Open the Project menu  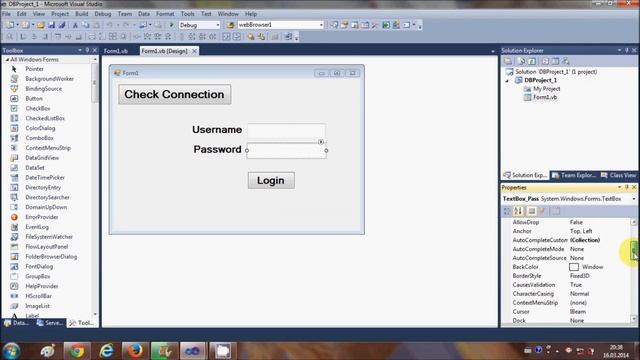pyautogui.click(x=60, y=14)
